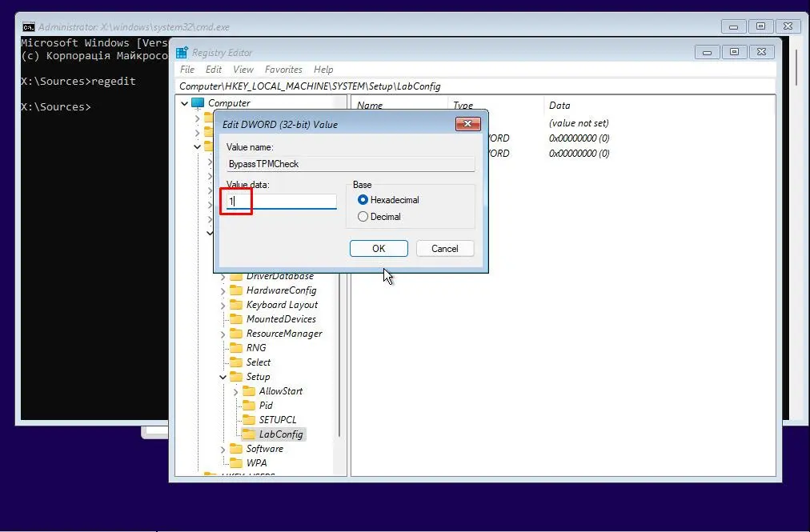Select the (value not set) data cell

point(579,123)
